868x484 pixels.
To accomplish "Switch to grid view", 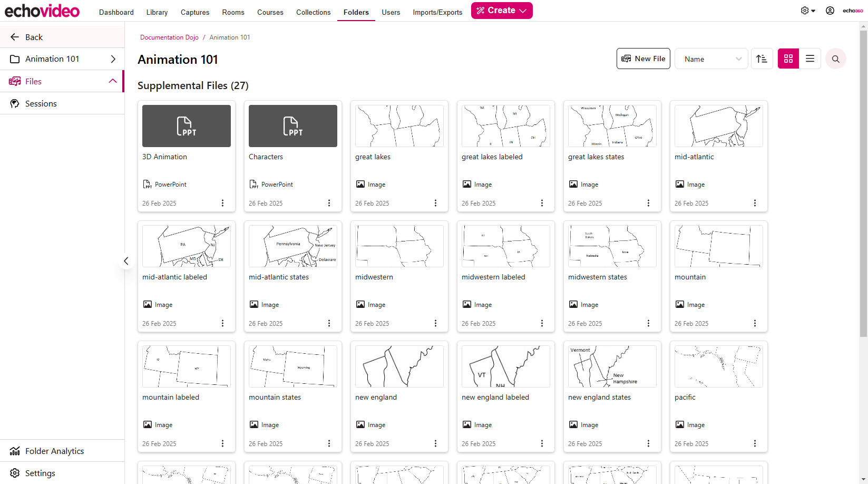I will pyautogui.click(x=788, y=59).
